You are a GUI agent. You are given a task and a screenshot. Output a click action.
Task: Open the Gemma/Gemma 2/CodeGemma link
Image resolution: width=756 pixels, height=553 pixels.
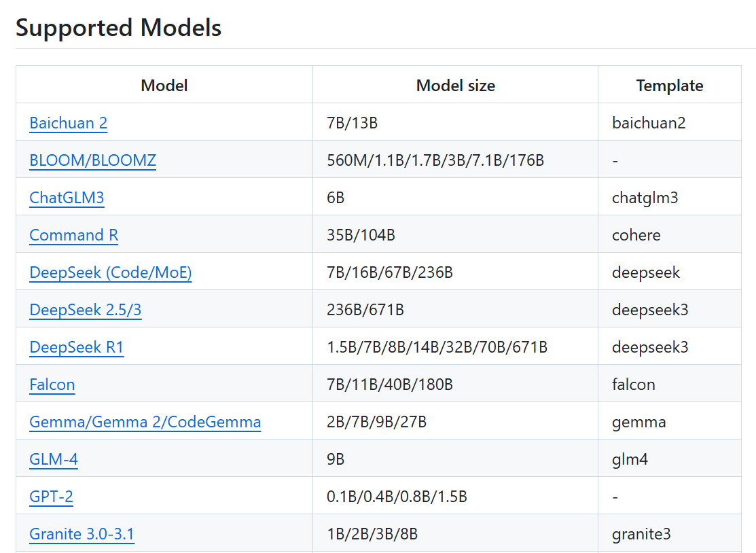tap(145, 422)
